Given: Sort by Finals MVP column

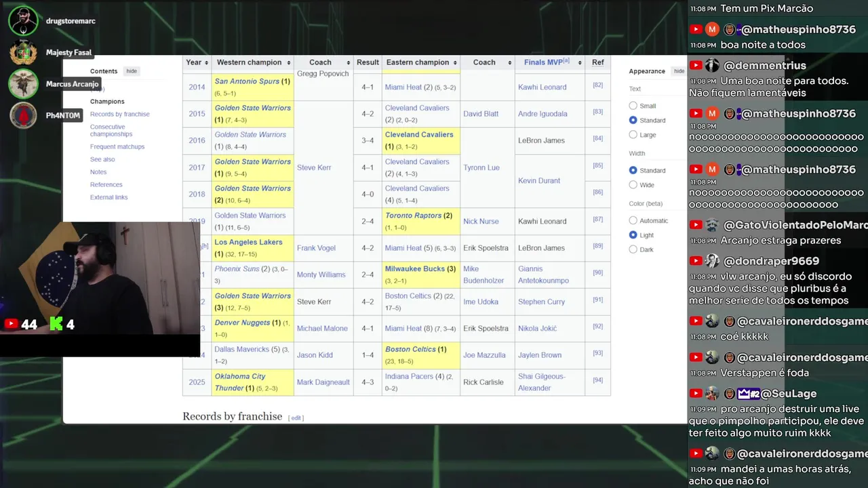Looking at the screenshot, I should 549,62.
